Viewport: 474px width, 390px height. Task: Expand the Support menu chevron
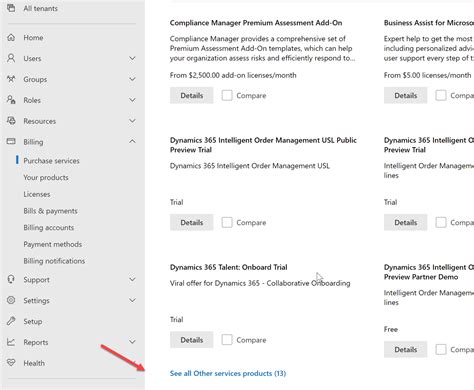pos(132,279)
